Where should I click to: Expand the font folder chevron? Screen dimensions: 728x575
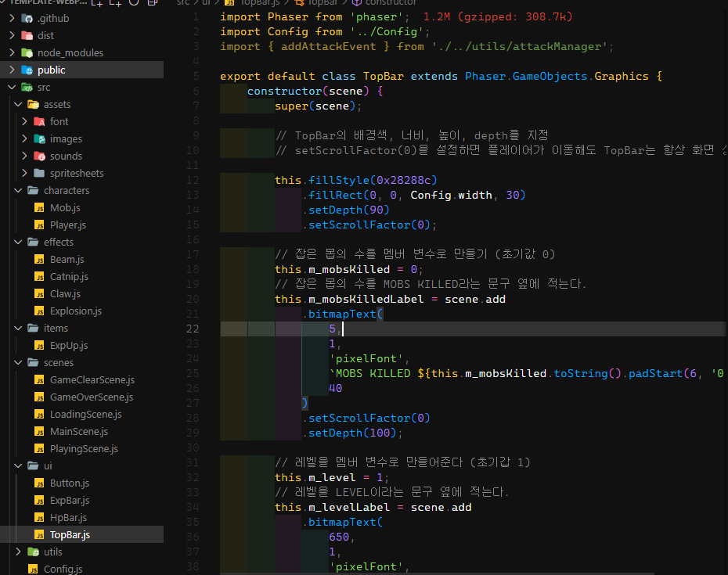(x=25, y=121)
